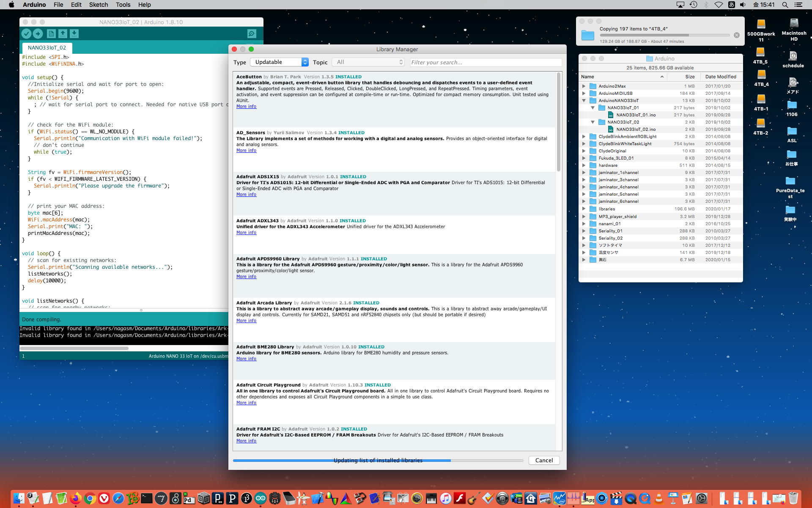The height and width of the screenshot is (508, 812).
Task: Expand the hardware folder disclosure triangle
Action: click(x=584, y=166)
